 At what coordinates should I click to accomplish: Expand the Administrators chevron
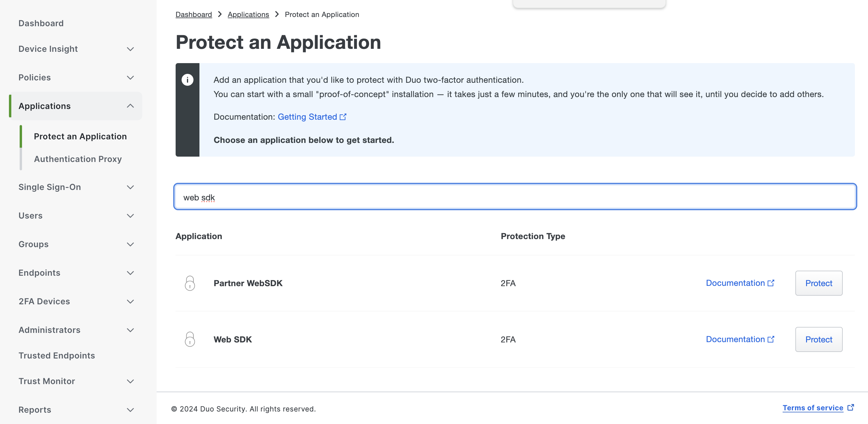[x=130, y=330]
